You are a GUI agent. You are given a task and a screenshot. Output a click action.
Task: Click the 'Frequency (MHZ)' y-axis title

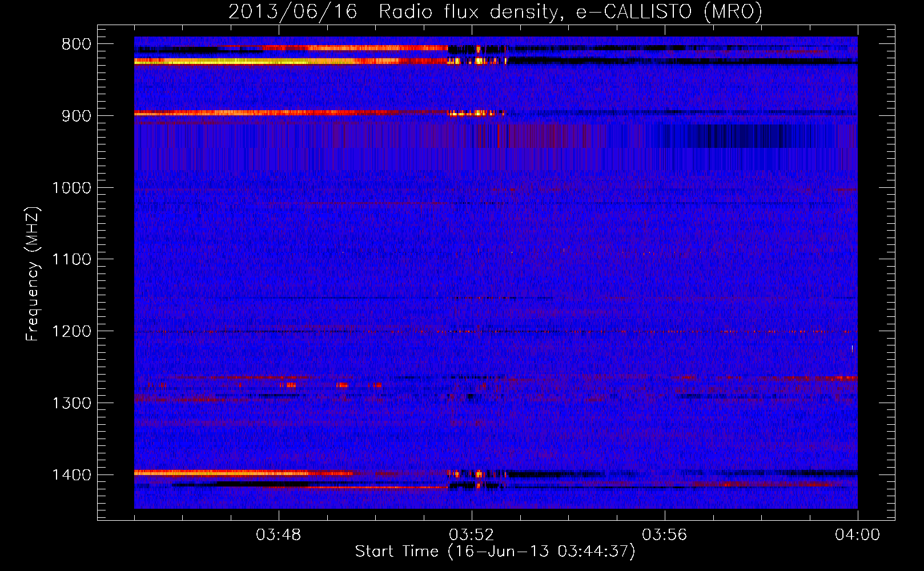[x=33, y=274]
